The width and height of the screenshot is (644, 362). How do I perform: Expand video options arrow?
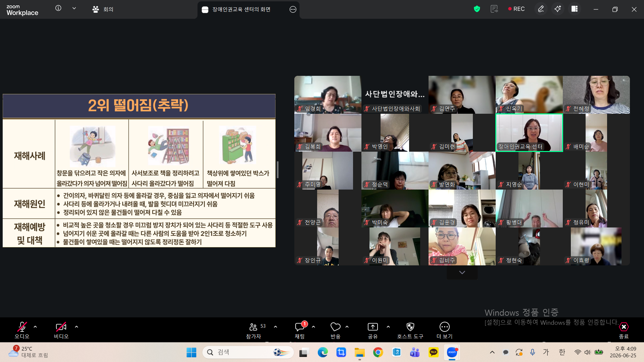(77, 327)
